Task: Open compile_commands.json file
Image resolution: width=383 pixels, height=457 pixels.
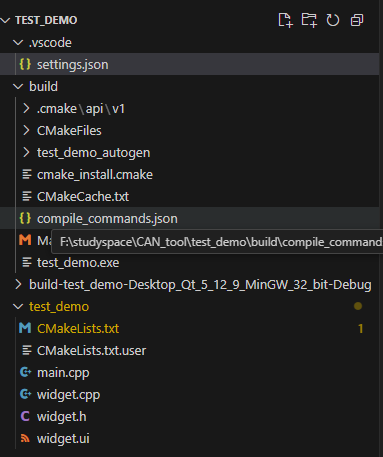Action: pyautogui.click(x=107, y=219)
